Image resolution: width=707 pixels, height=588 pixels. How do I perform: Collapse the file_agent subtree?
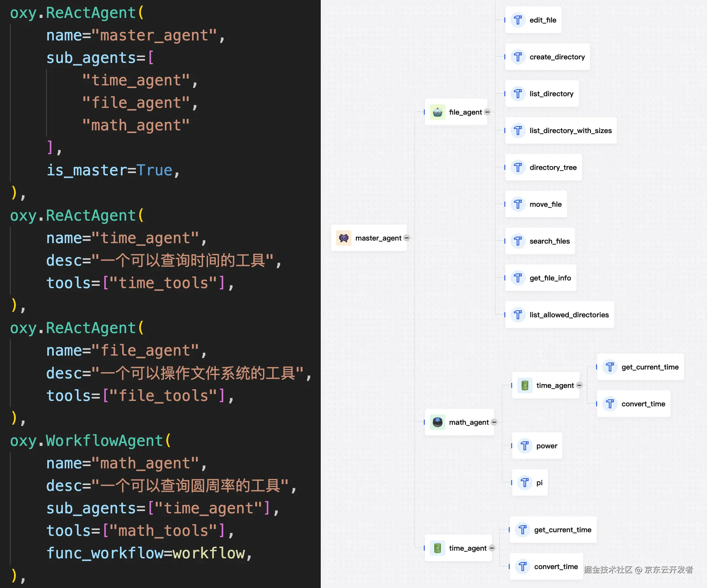click(487, 112)
